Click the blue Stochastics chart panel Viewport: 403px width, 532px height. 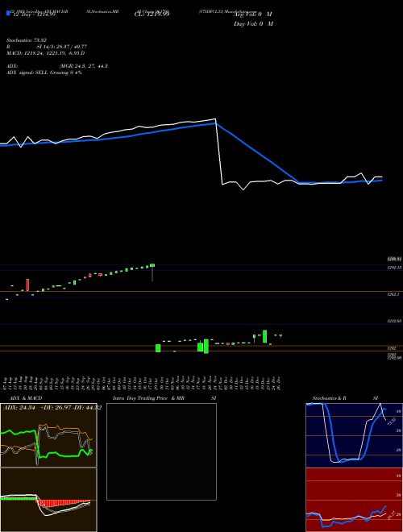[354, 435]
